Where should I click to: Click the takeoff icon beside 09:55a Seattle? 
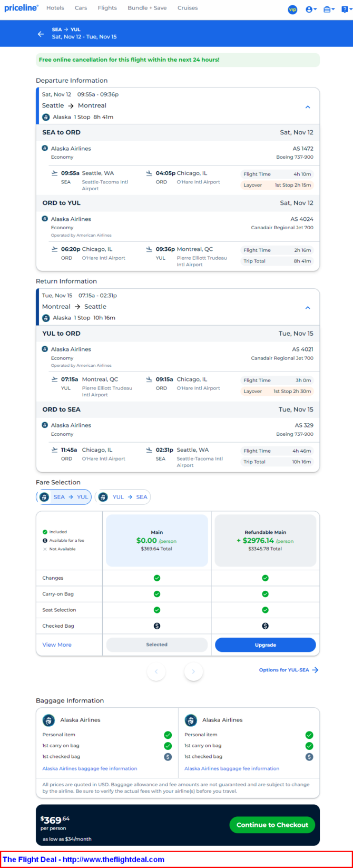[x=54, y=173]
